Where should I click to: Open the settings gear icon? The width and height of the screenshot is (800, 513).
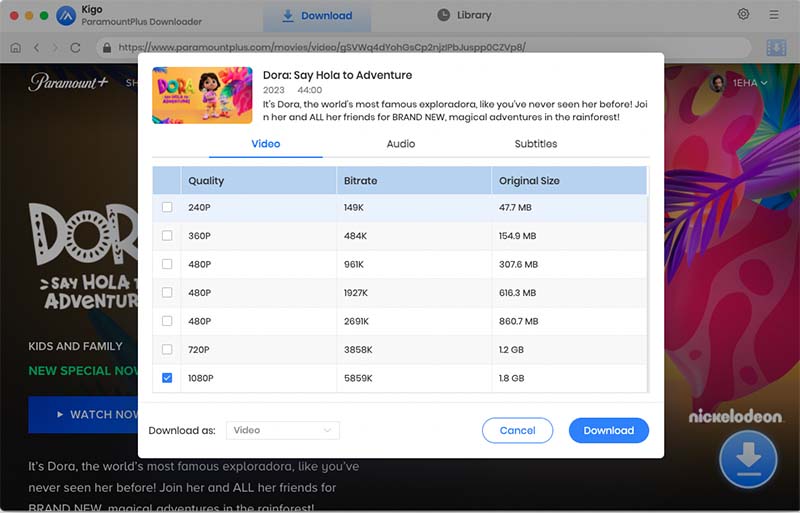(743, 14)
